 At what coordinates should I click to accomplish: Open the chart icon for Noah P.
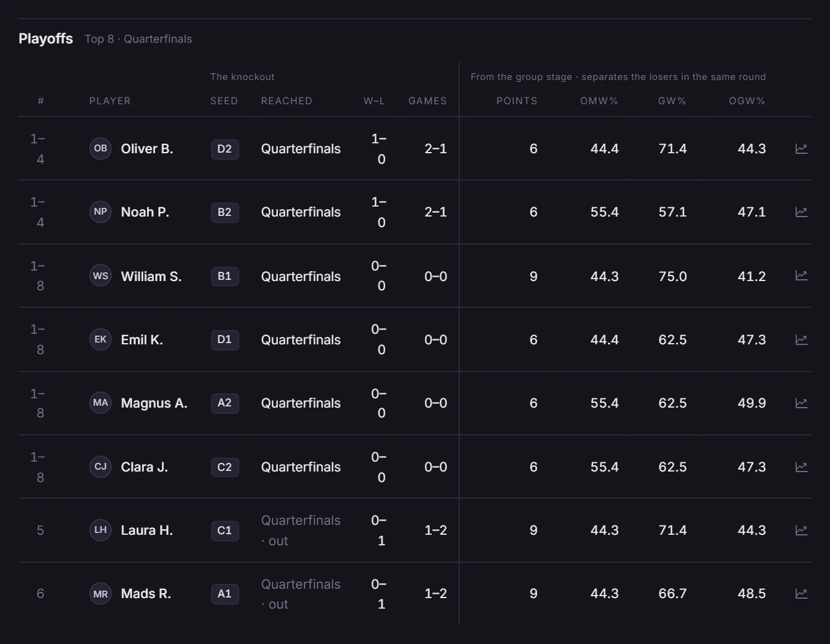[801, 212]
